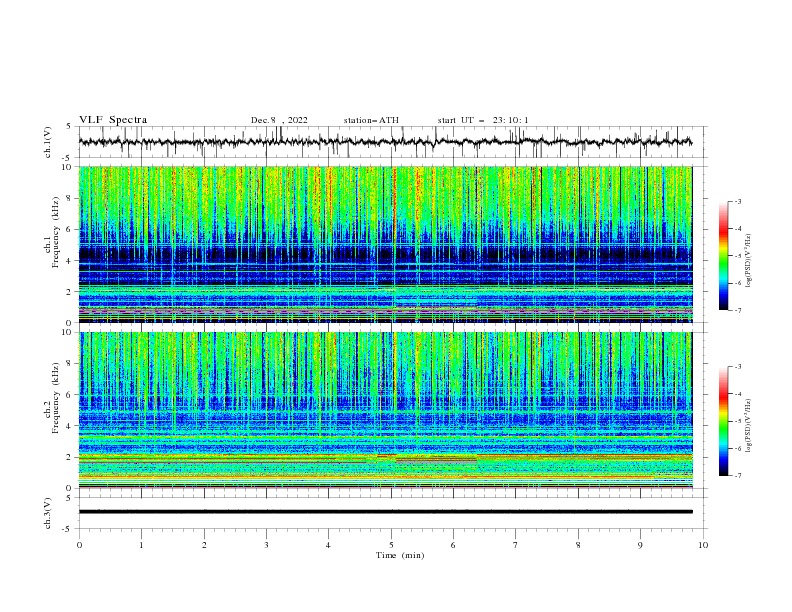792x612 pixels.
Task: Click the "4" kHz tick on ch.1 axis
Action: pyautogui.click(x=69, y=261)
